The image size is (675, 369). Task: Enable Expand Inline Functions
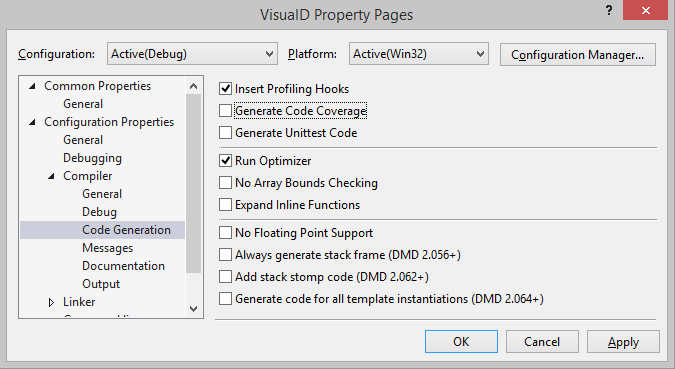point(225,205)
